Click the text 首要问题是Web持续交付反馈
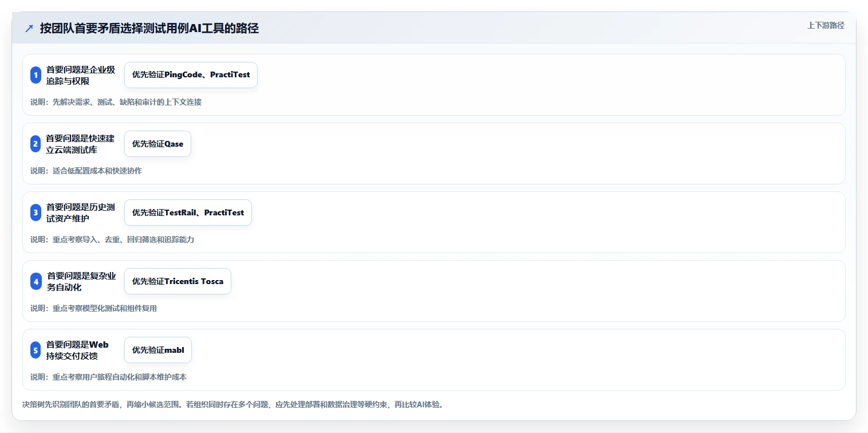This screenshot has width=868, height=433. (77, 350)
